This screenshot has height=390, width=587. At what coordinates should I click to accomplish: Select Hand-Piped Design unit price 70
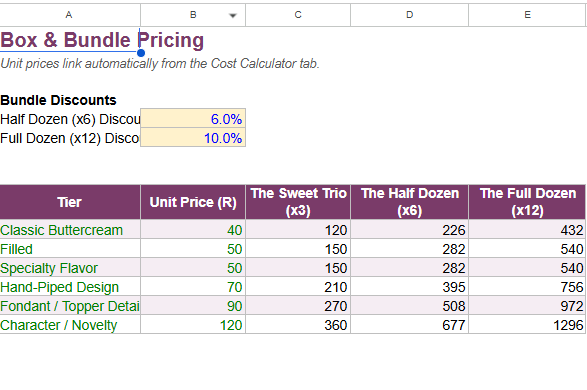click(193, 287)
